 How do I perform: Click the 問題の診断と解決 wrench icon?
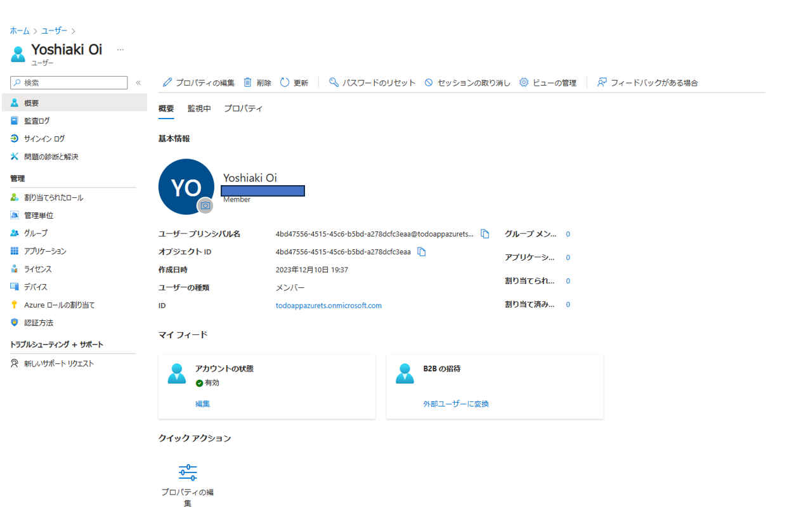click(x=15, y=157)
